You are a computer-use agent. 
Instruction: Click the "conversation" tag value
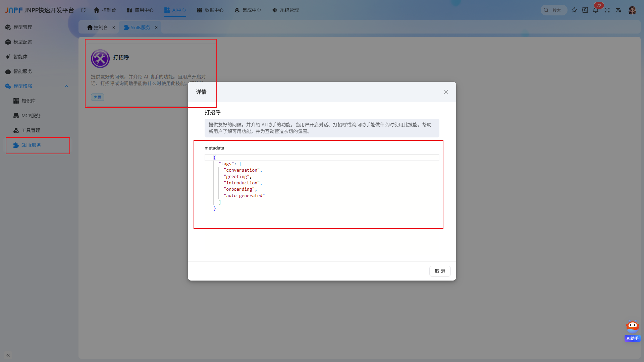pyautogui.click(x=242, y=170)
